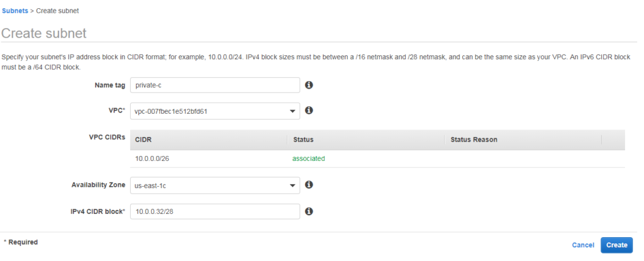This screenshot has width=644, height=261.
Task: Click the Create subnet page heading
Action: (44, 33)
